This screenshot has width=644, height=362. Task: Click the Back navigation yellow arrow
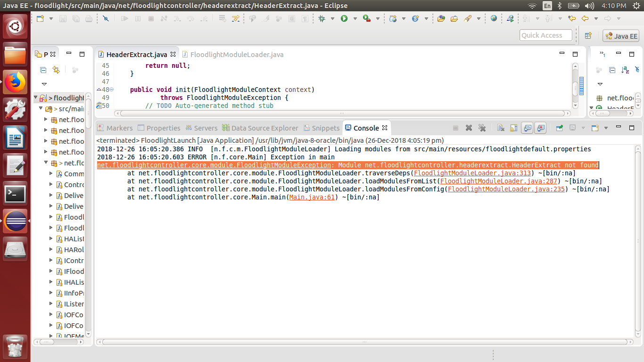point(585,18)
